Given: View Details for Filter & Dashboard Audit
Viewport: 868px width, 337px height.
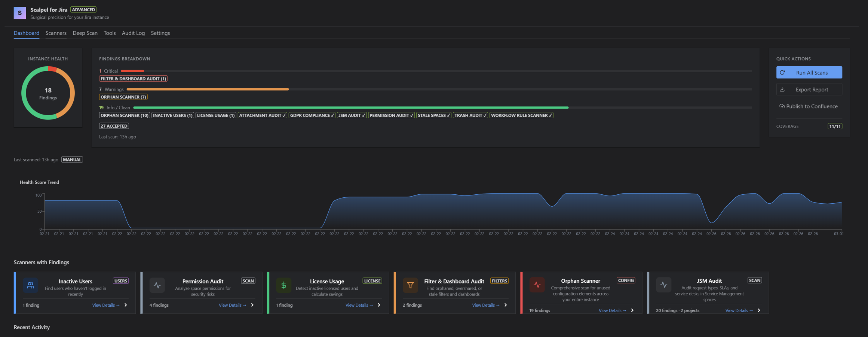Looking at the screenshot, I should (486, 305).
